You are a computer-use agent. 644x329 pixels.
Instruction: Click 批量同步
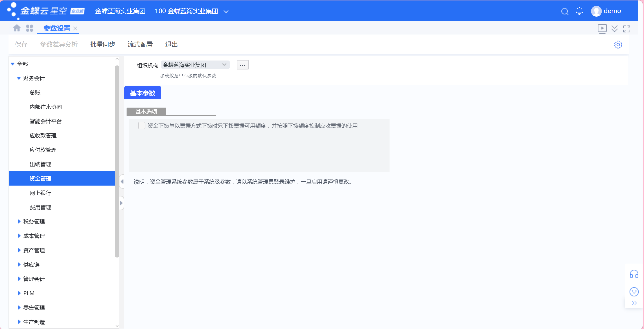click(103, 44)
